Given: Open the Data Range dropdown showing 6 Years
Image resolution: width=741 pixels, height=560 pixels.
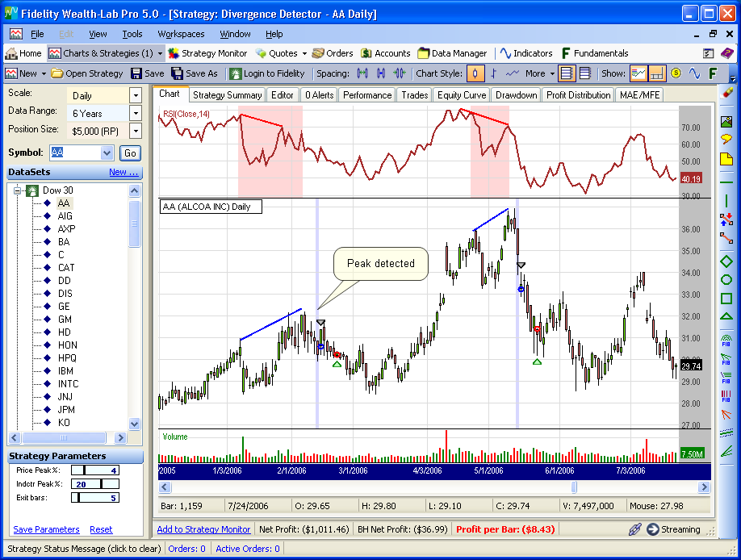Looking at the screenshot, I should (135, 112).
